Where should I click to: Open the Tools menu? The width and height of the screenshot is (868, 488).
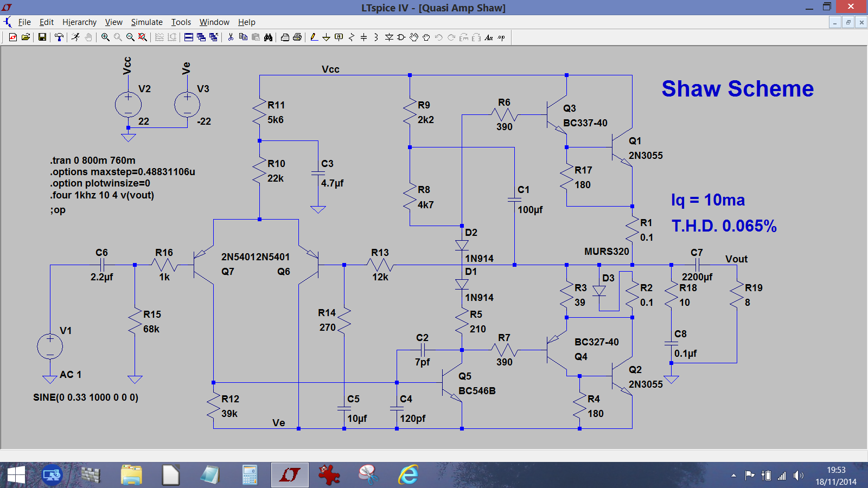(181, 22)
